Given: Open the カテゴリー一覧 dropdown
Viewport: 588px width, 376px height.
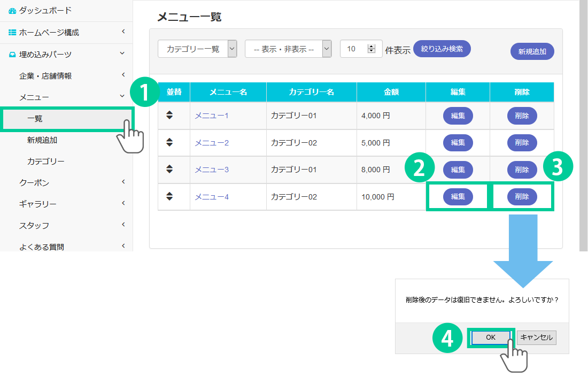Looking at the screenshot, I should (x=197, y=49).
